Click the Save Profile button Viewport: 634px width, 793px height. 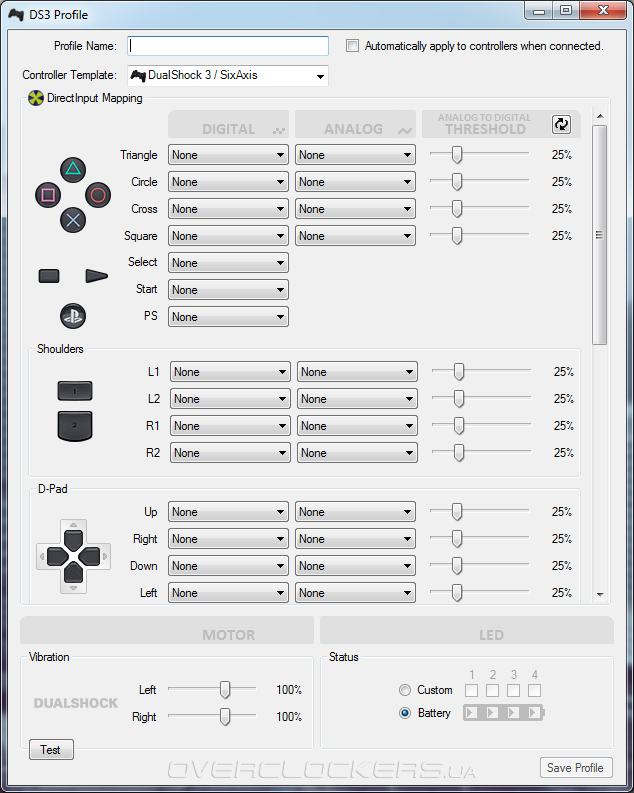[x=576, y=768]
